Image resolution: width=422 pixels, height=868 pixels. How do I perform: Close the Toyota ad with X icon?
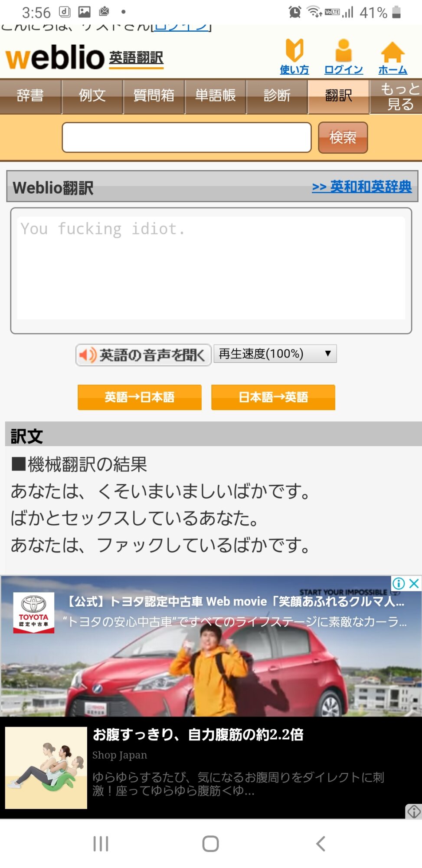[414, 583]
